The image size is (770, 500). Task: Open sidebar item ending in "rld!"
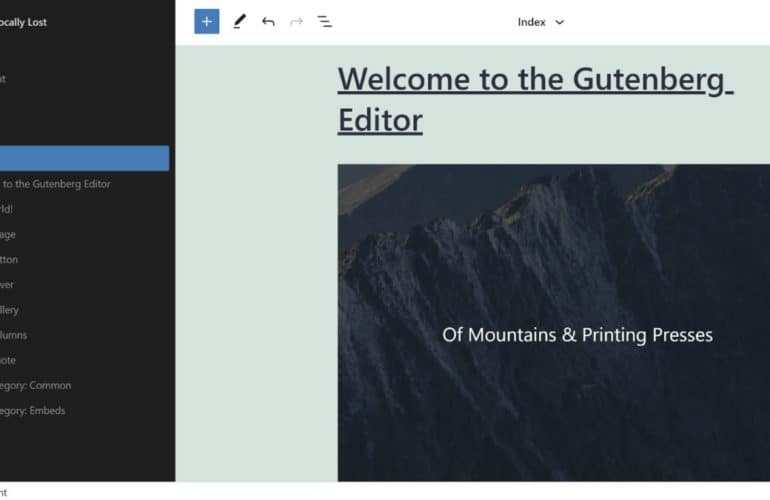pos(8,209)
